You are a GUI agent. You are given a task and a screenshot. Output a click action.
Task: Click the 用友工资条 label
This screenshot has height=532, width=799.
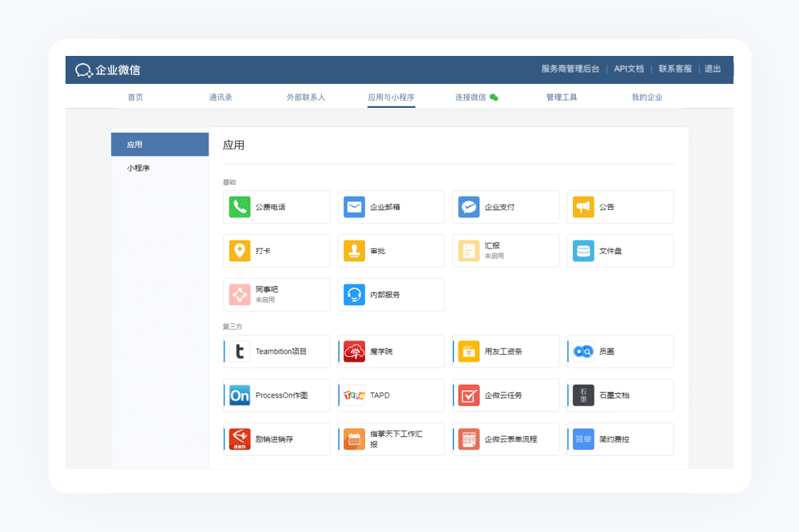pyautogui.click(x=503, y=351)
